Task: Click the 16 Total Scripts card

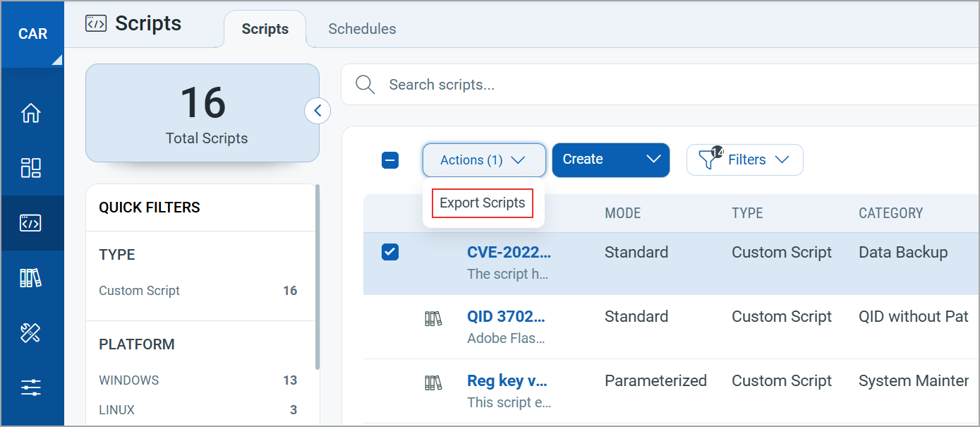Action: (x=202, y=113)
